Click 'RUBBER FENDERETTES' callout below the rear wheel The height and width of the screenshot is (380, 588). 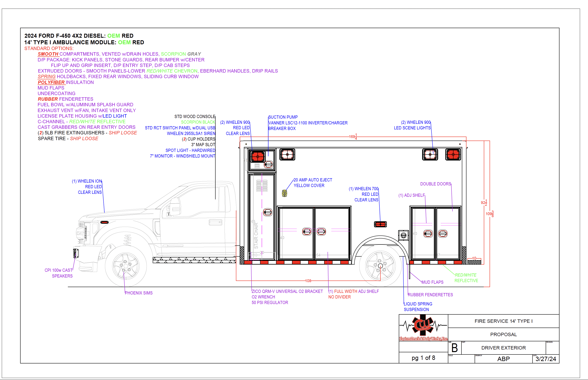431,295
